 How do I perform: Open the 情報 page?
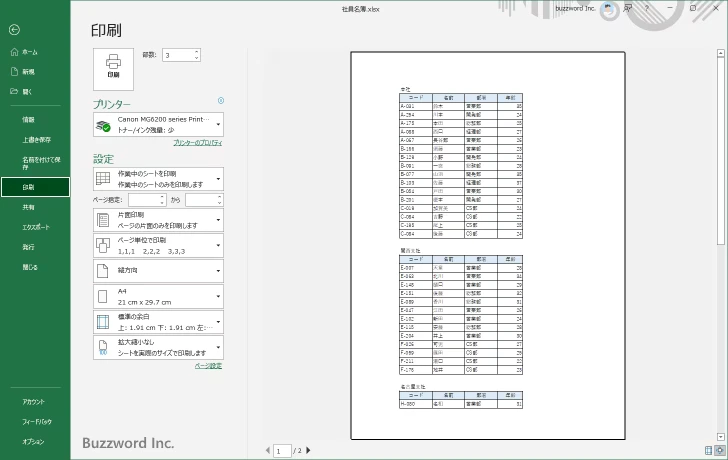tap(29, 120)
